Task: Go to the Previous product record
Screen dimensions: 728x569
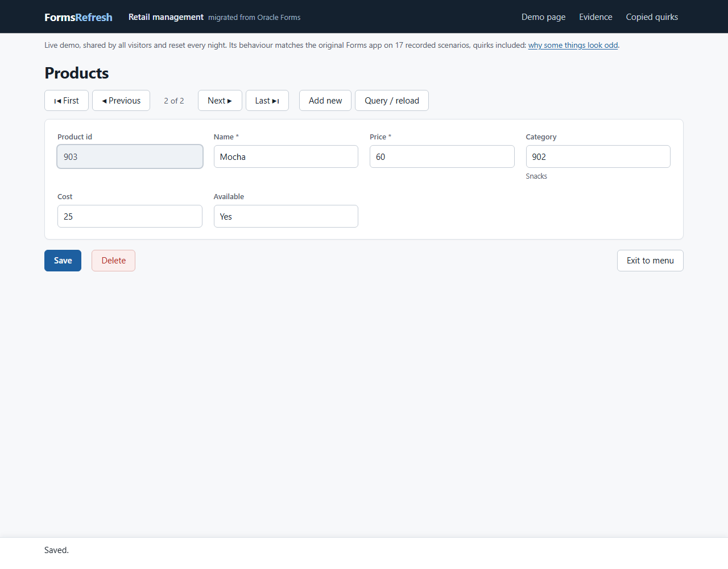Action: (121, 101)
